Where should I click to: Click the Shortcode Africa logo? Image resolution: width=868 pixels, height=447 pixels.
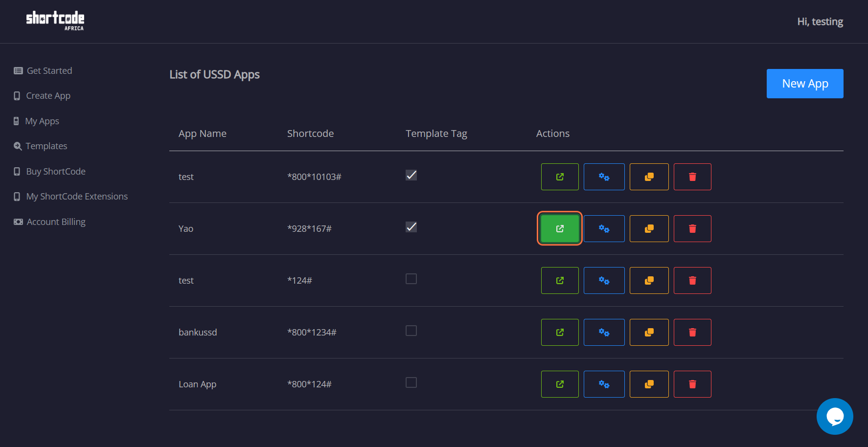tap(55, 21)
